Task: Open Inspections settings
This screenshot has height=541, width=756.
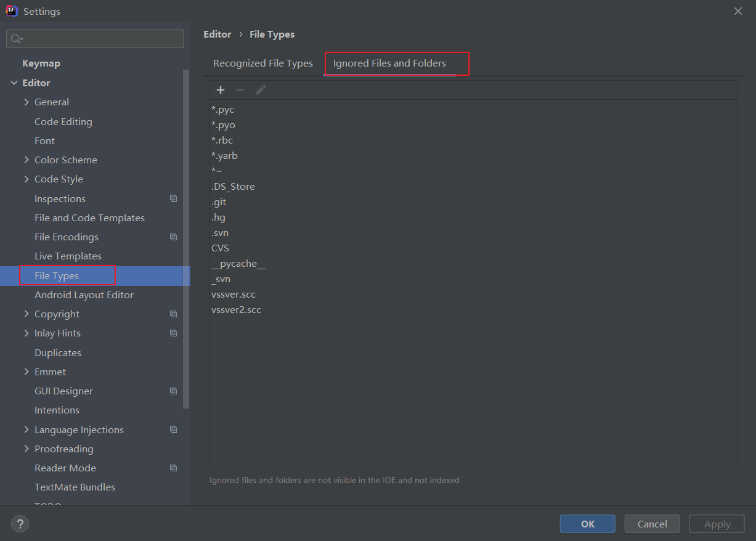Action: pos(60,198)
